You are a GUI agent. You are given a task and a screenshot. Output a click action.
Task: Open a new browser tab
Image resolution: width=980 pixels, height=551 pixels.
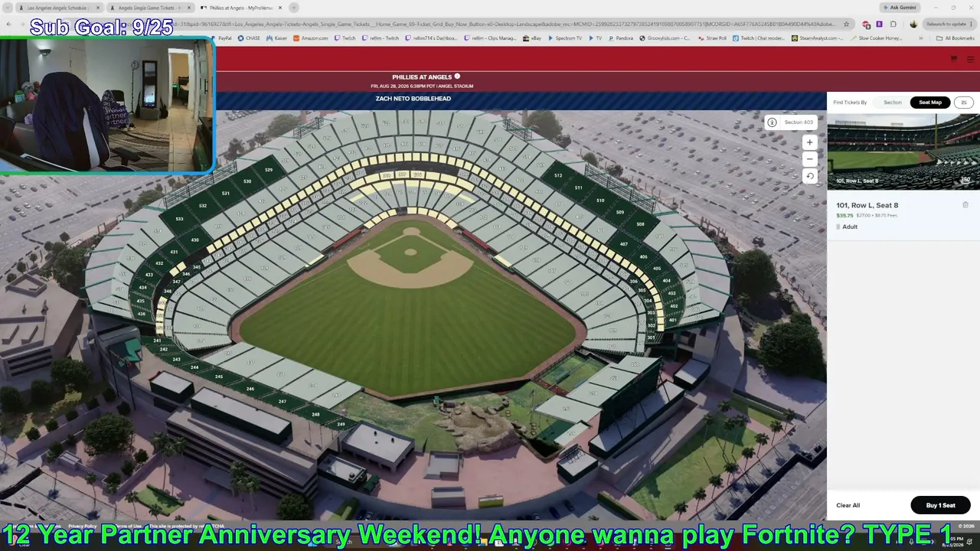pyautogui.click(x=294, y=8)
